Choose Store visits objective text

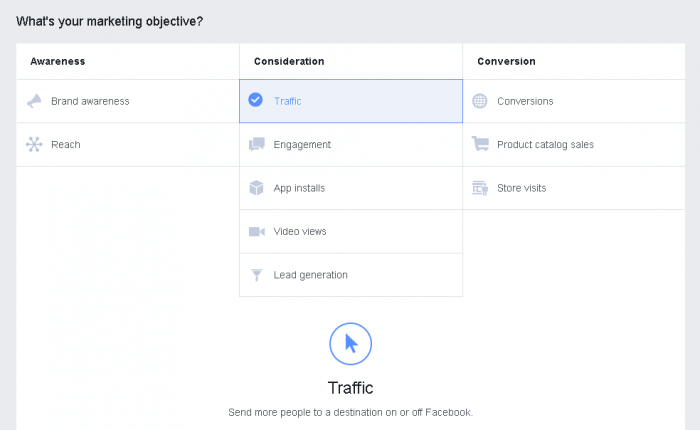(522, 188)
